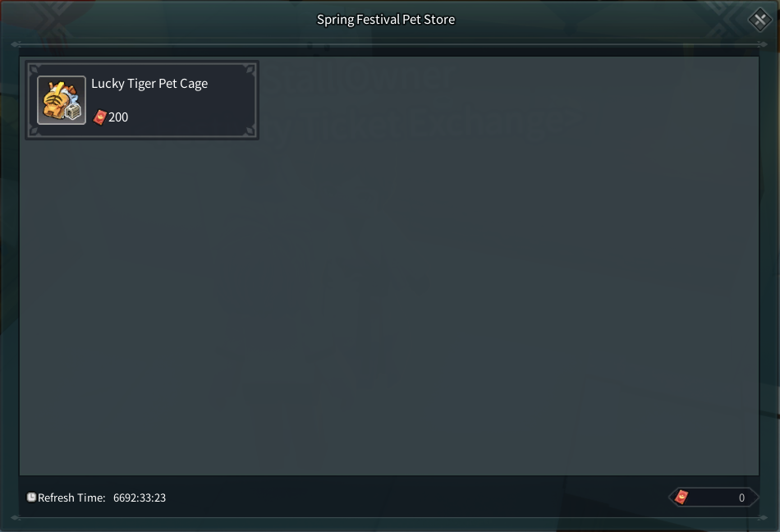This screenshot has height=532, width=780.
Task: Click the 200 price on the pet cage
Action: 118,117
